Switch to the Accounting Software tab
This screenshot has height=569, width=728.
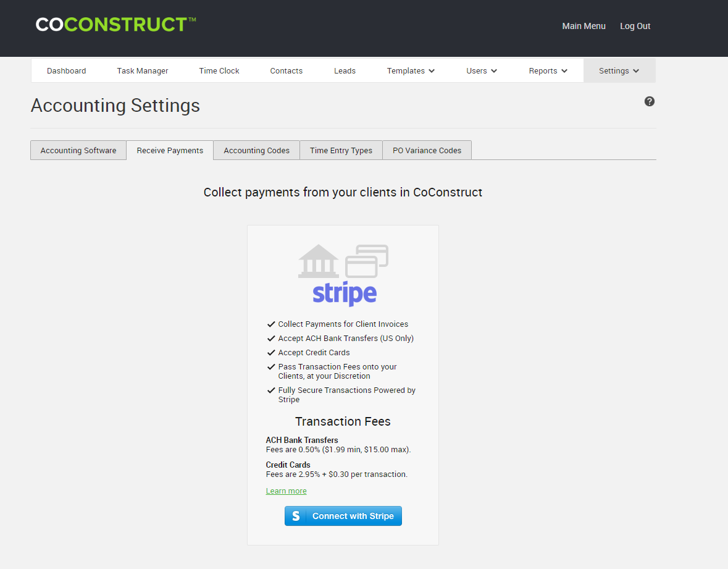click(x=78, y=150)
